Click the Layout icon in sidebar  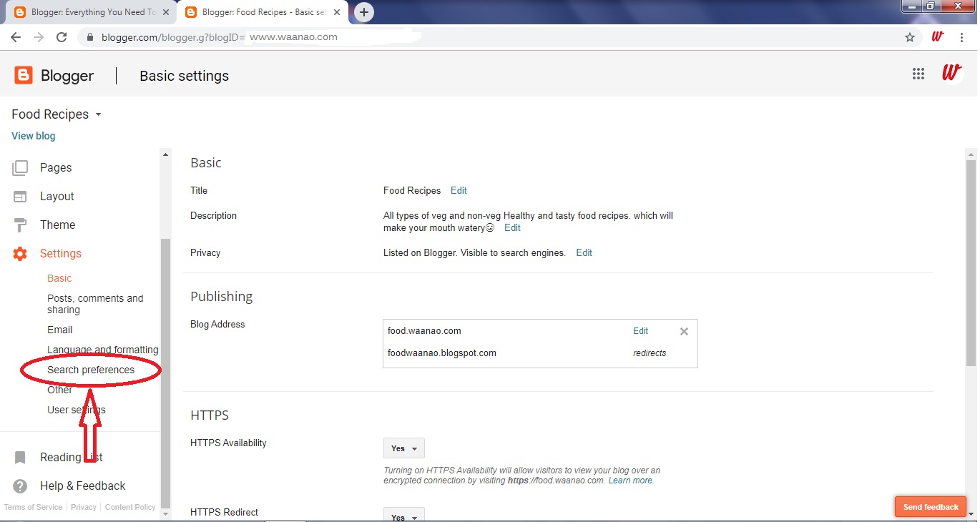[x=20, y=197]
